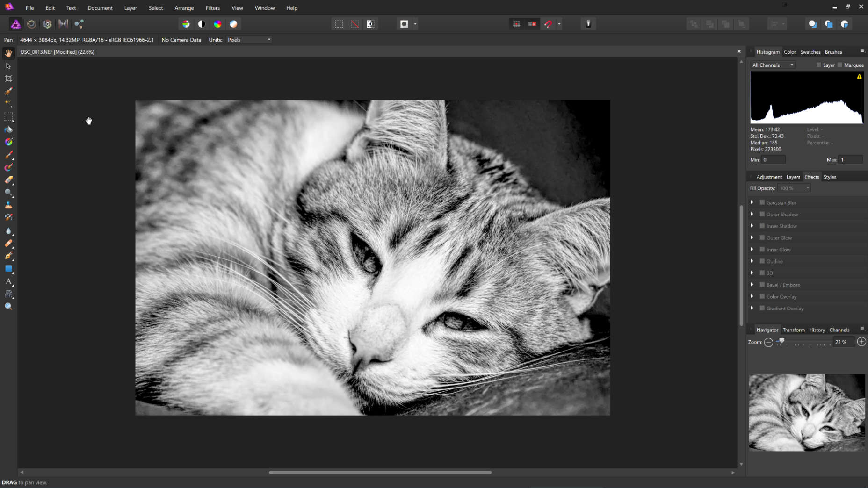Enable the Gaussian Blur effect checkbox

(762, 202)
